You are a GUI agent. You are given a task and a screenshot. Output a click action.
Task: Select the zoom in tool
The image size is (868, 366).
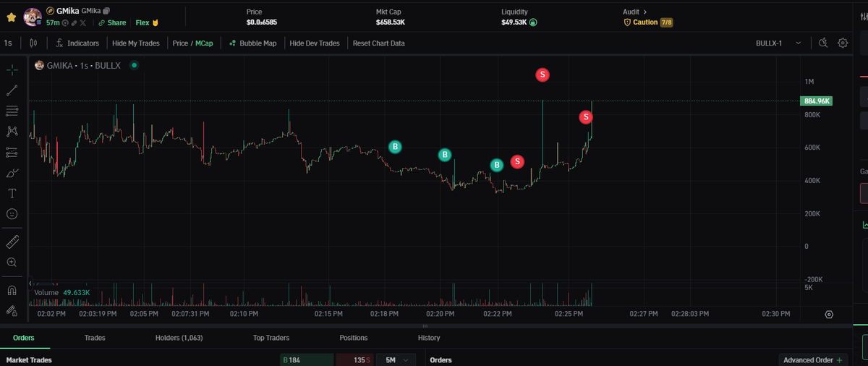pyautogui.click(x=12, y=262)
